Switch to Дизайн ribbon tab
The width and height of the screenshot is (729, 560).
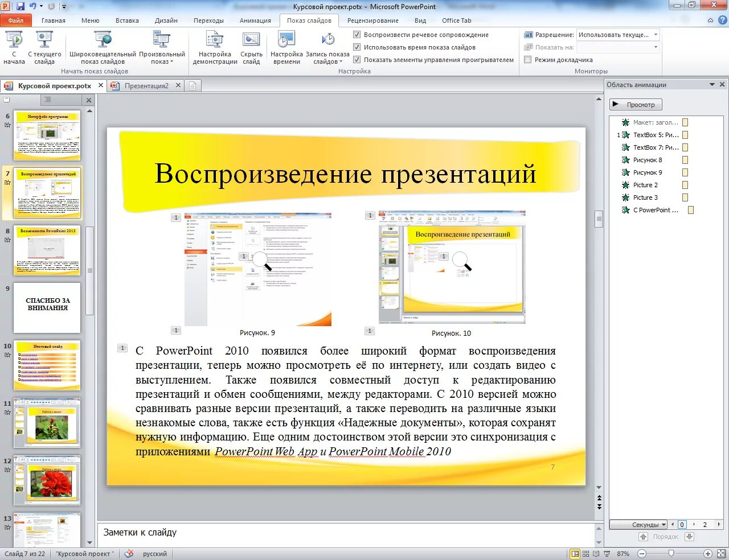click(166, 20)
